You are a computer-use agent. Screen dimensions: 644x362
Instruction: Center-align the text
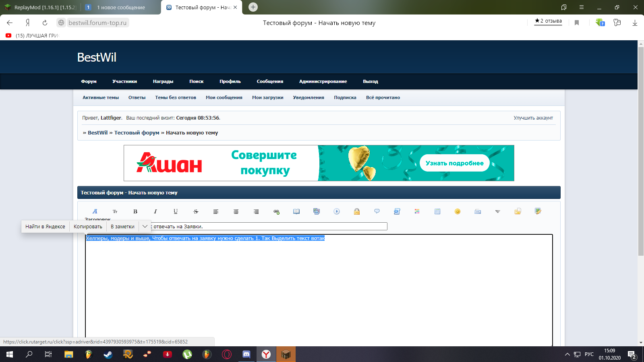(236, 211)
